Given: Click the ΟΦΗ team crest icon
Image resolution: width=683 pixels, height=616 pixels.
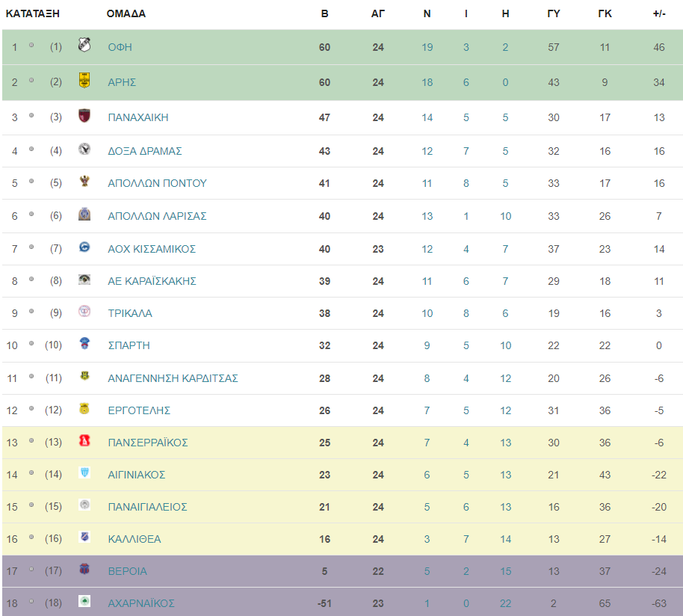Looking at the screenshot, I should click(x=84, y=45).
